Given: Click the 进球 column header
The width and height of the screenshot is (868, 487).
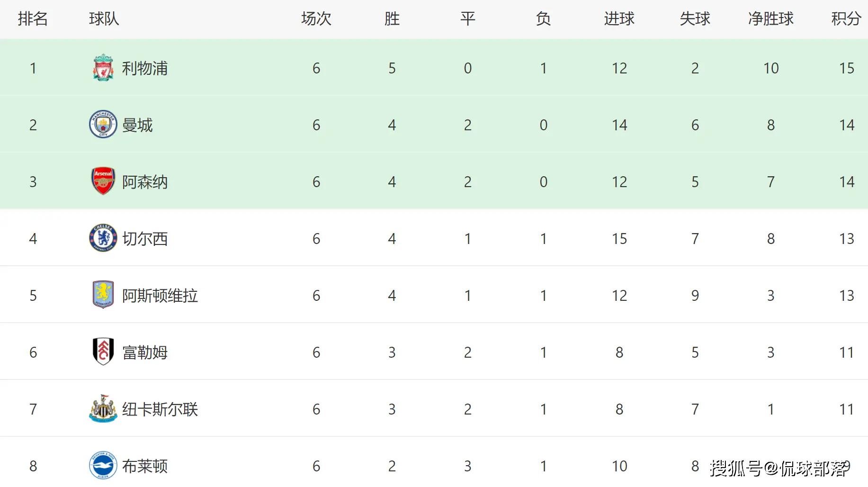Looking at the screenshot, I should 619,19.
